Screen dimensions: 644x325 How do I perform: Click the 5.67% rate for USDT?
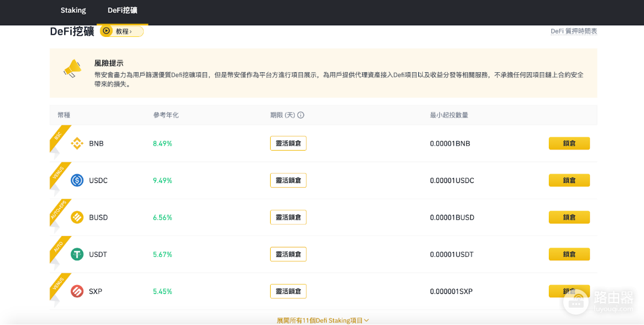click(162, 255)
